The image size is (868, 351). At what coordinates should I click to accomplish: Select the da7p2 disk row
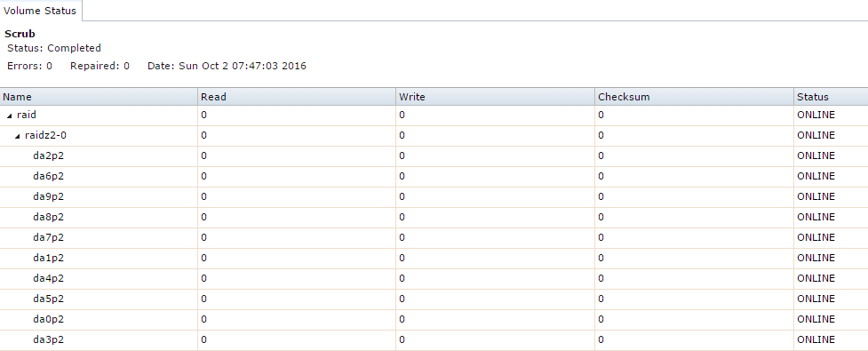434,237
